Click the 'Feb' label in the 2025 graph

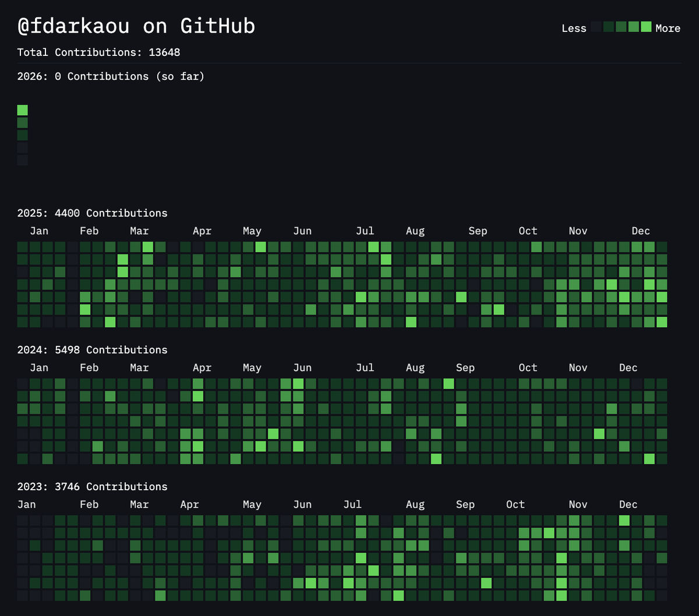point(89,231)
